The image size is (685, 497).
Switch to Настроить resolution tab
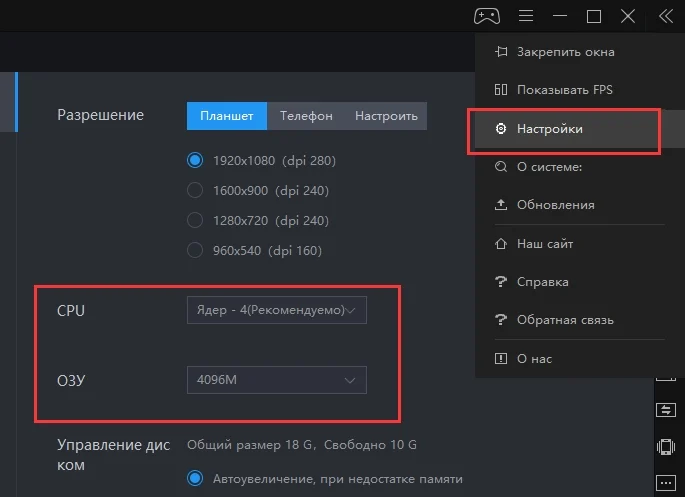pos(386,116)
